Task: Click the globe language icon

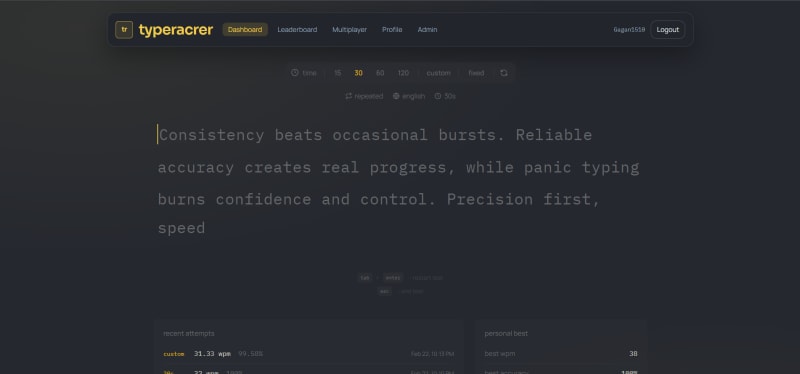Action: pyautogui.click(x=396, y=96)
